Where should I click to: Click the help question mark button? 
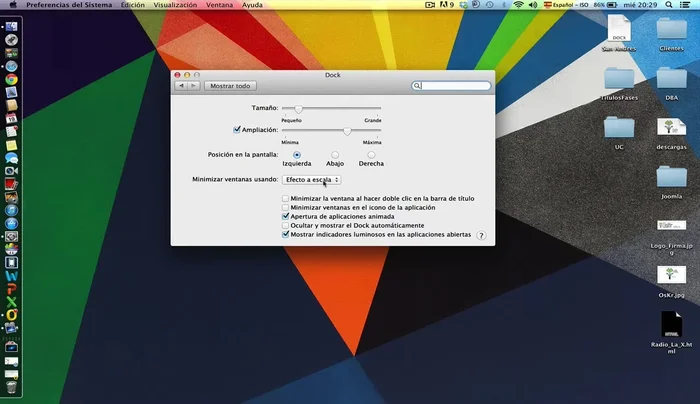(x=481, y=236)
